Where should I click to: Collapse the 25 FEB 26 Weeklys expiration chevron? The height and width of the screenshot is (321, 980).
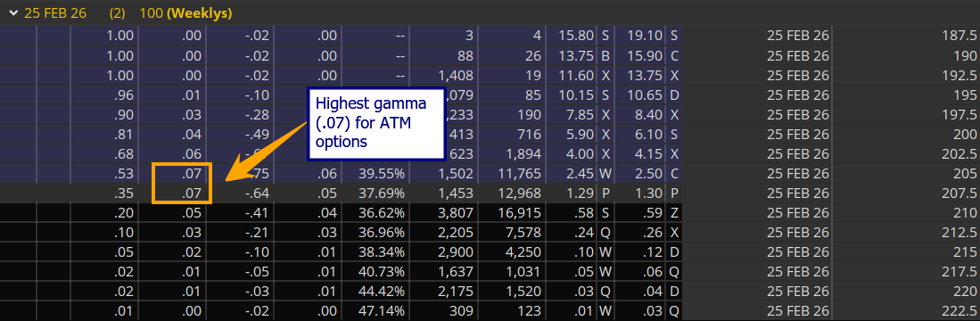tap(13, 13)
